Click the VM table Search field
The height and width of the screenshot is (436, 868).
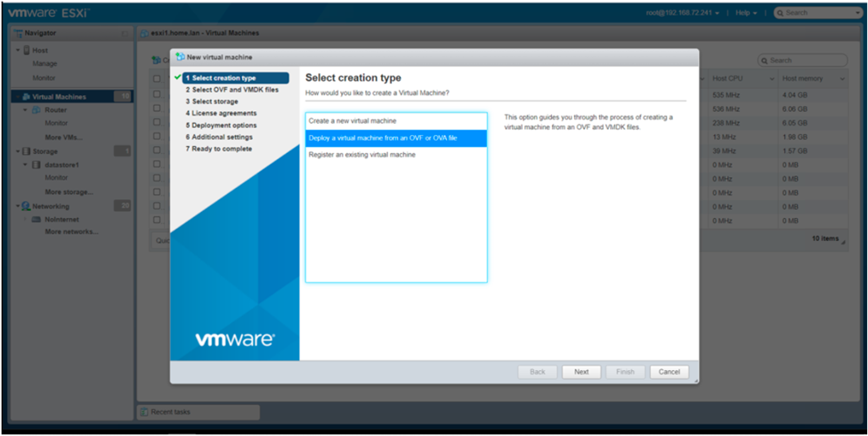coord(803,61)
